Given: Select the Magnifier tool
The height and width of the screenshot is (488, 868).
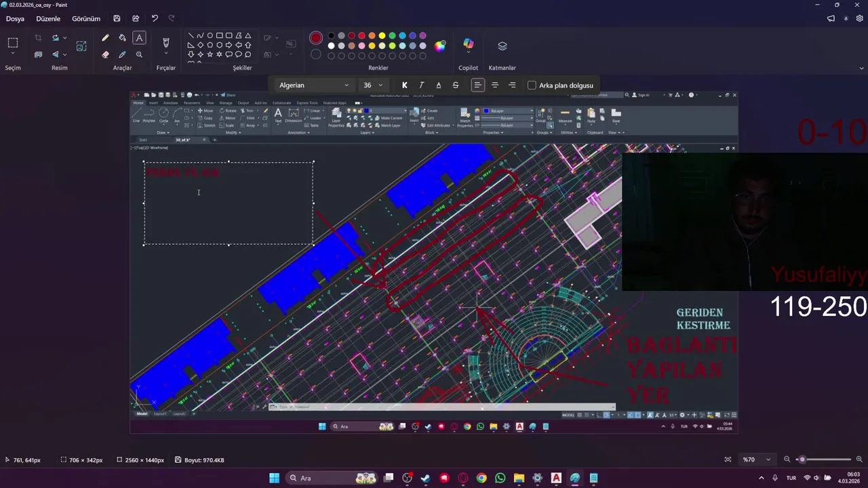Looking at the screenshot, I should [139, 54].
